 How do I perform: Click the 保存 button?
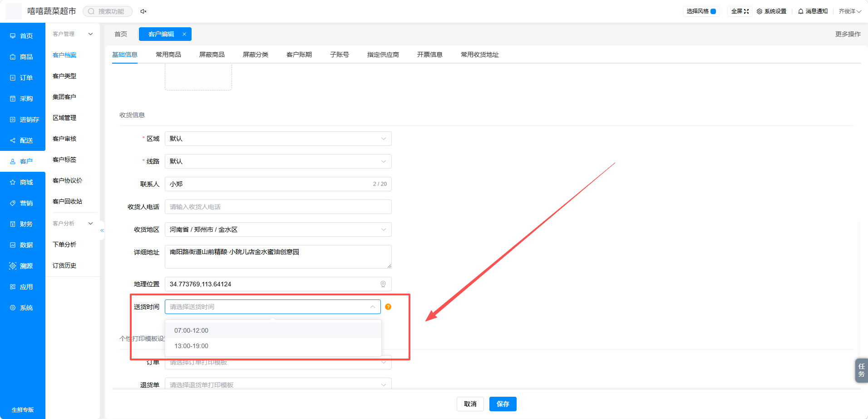503,404
